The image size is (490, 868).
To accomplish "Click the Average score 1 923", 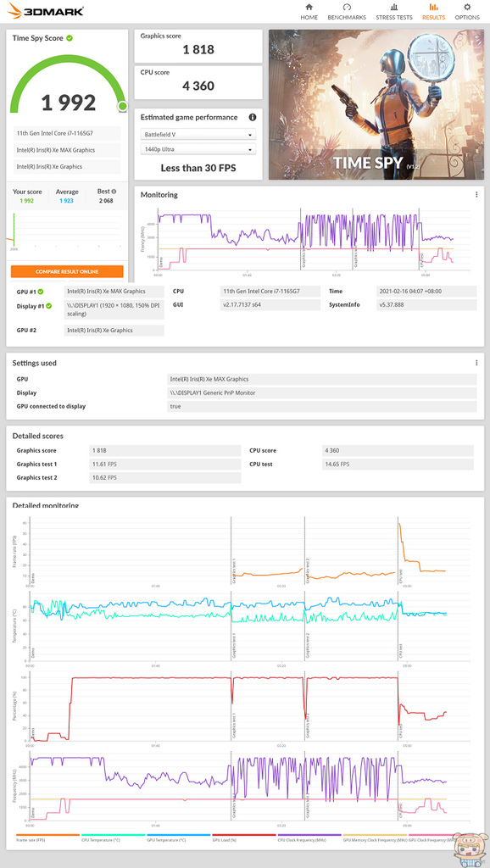I will (66, 200).
